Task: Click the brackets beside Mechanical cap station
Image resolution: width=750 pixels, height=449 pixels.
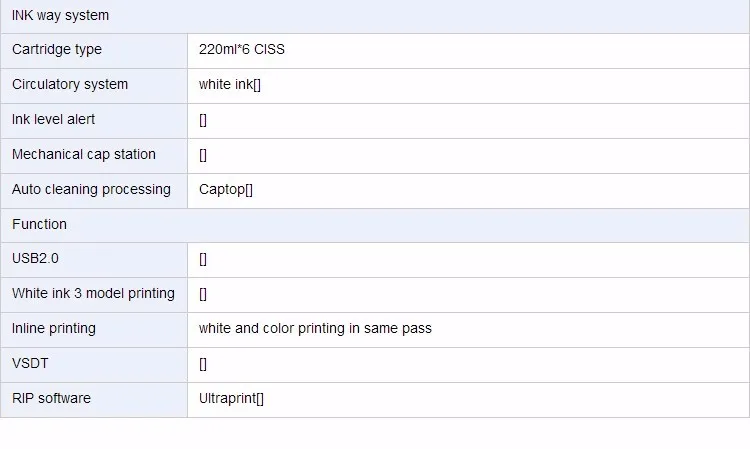Action: pyautogui.click(x=203, y=155)
